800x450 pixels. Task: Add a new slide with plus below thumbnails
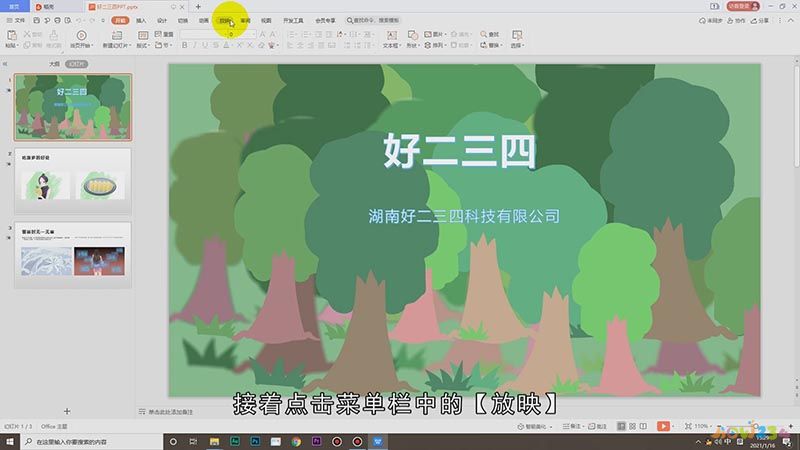[x=67, y=411]
